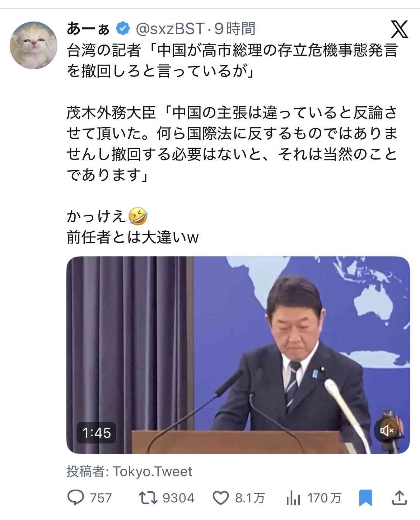Screen dimensions: 420x520
Task: Open Tokyo.Tweet poster link
Action: click(x=153, y=472)
